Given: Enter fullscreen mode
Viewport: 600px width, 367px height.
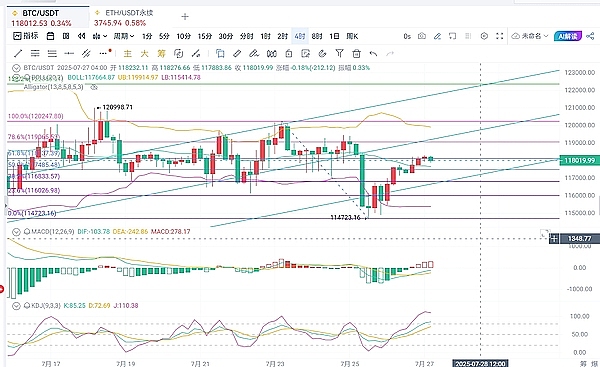Looking at the screenshot, I should coord(499,36).
